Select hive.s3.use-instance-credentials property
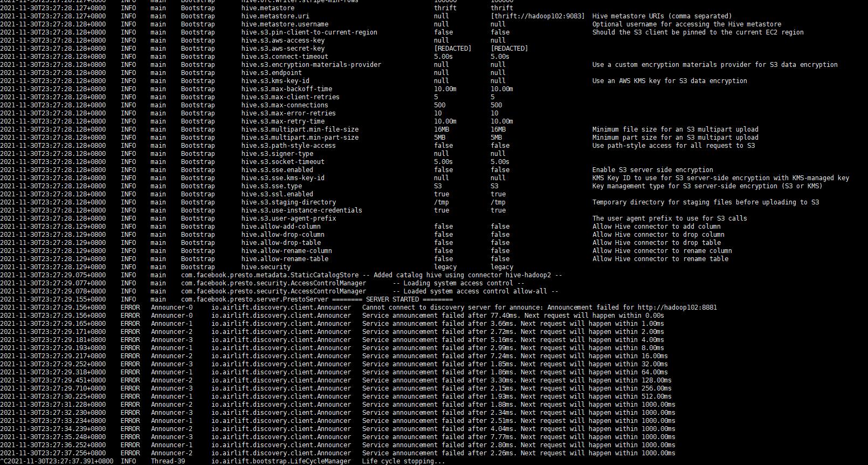 tap(302, 210)
